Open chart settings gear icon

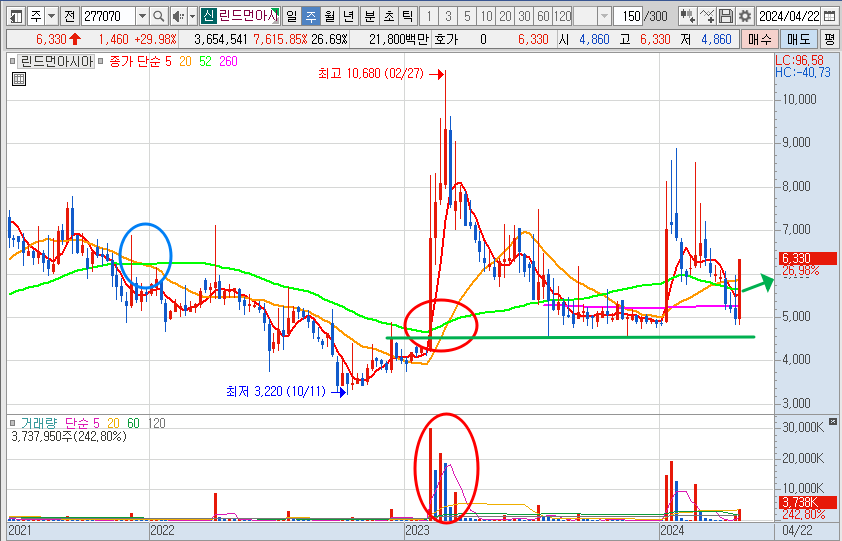[x=745, y=16]
